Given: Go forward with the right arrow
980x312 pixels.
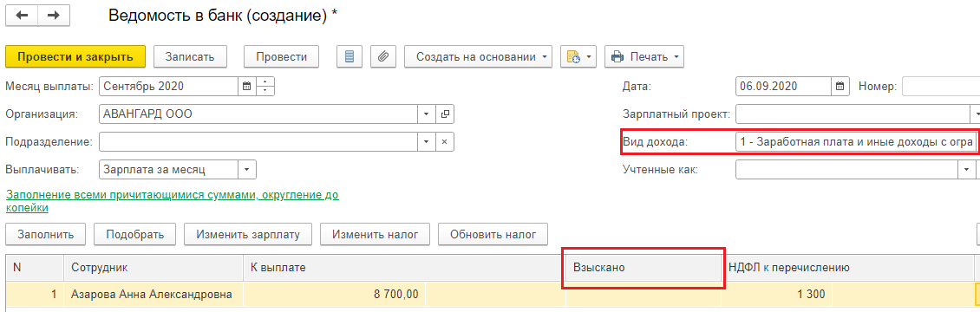Looking at the screenshot, I should [54, 16].
